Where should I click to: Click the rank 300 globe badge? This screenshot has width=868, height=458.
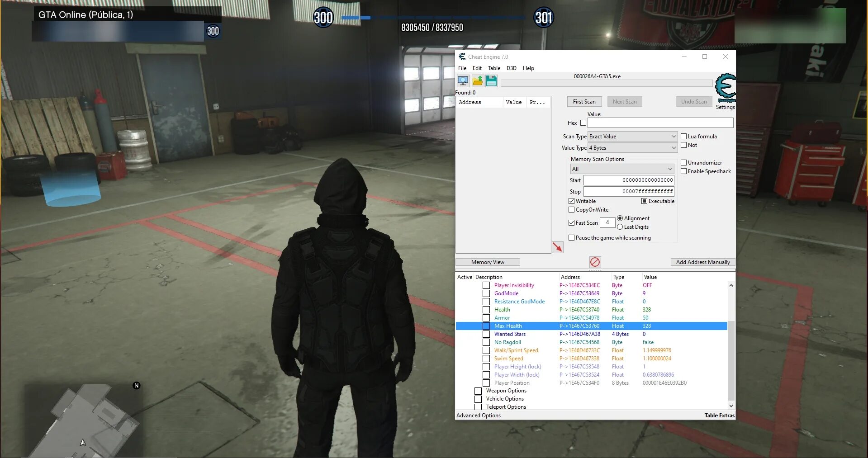[323, 18]
